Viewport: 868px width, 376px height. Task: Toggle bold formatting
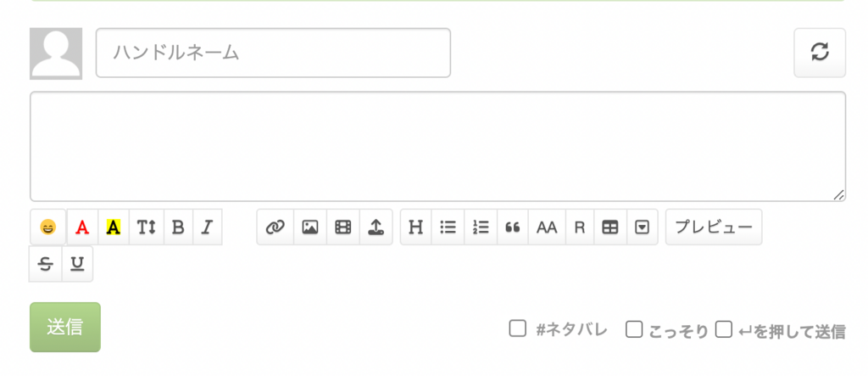click(178, 227)
